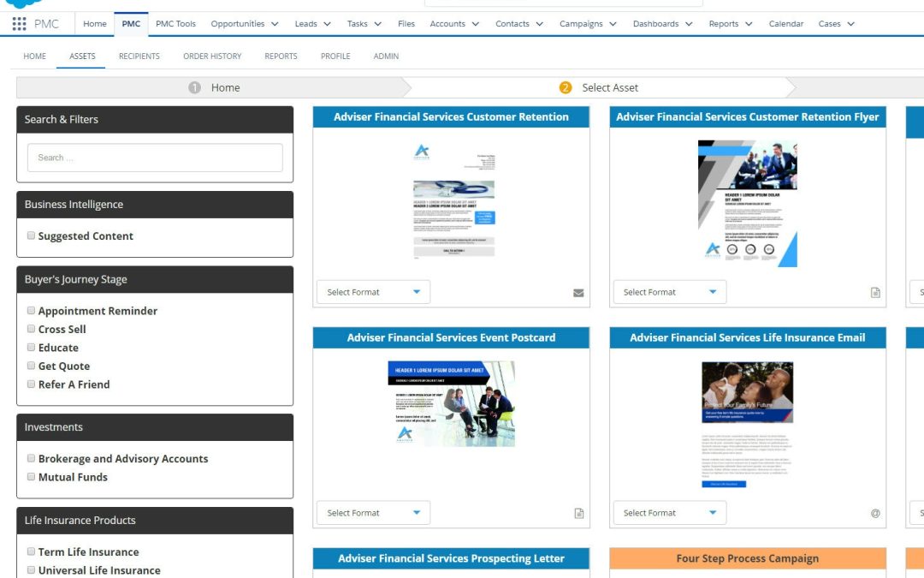Click the document icon on Event Postcard card

coord(578,513)
